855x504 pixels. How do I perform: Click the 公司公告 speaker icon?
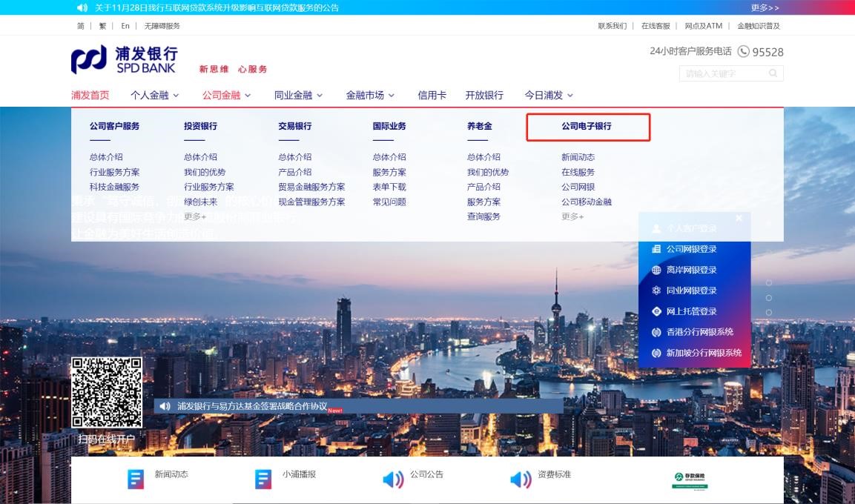pos(393,479)
